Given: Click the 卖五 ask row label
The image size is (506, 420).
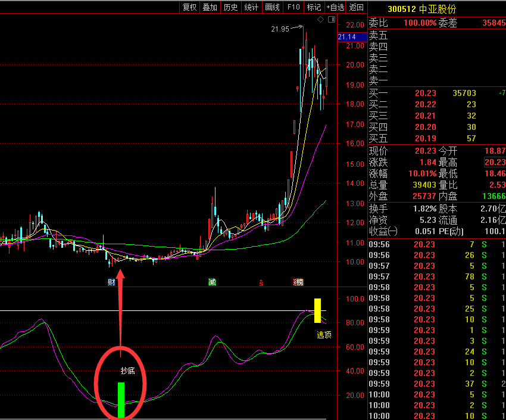Looking at the screenshot, I should (378, 36).
